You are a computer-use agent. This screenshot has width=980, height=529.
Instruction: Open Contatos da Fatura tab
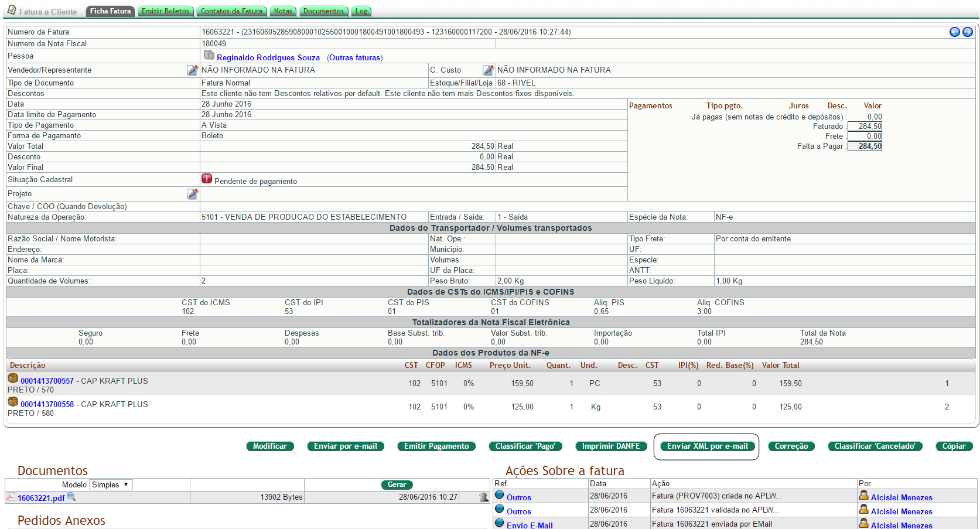pyautogui.click(x=232, y=11)
